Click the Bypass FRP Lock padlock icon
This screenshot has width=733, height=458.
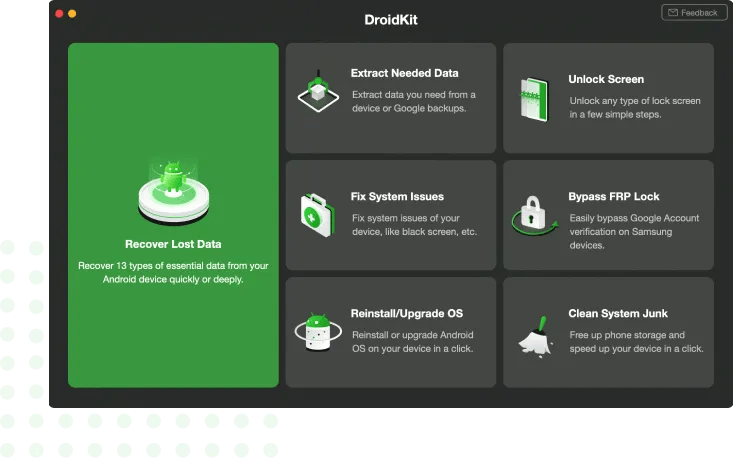(x=534, y=215)
